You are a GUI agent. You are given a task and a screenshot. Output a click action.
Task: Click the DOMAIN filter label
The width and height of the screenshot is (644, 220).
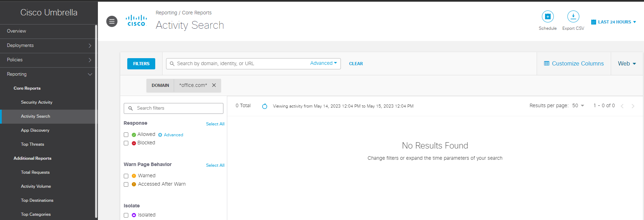click(160, 85)
